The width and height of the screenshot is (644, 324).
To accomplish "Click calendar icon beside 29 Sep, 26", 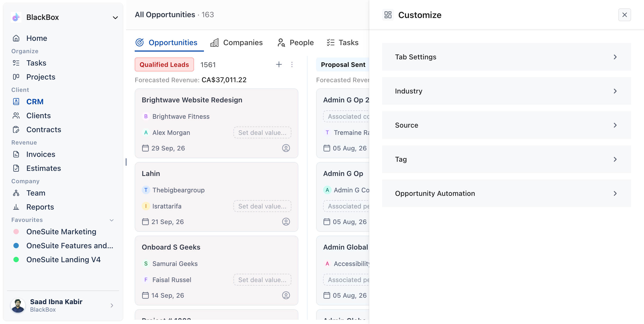I will pyautogui.click(x=145, y=148).
